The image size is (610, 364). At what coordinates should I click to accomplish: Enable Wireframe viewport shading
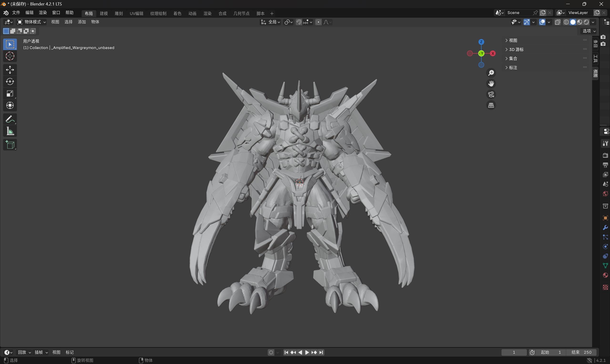[x=566, y=22]
